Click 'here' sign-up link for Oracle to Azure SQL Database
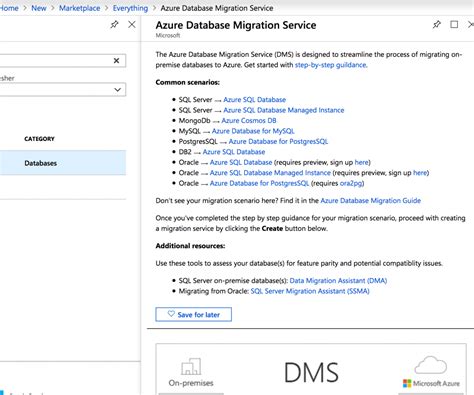 (362, 162)
